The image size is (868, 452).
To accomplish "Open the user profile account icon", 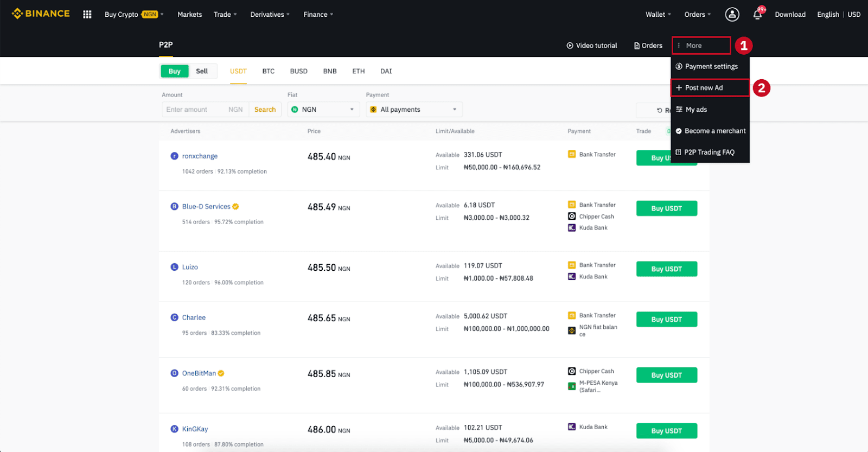I will 732,14.
